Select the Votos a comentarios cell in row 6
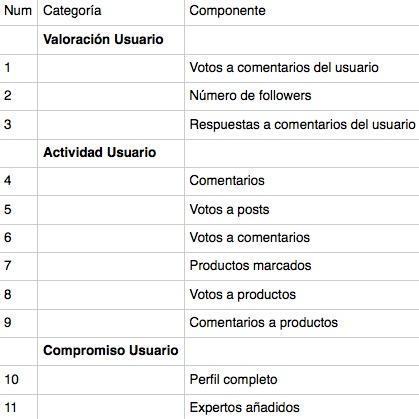 [302, 238]
